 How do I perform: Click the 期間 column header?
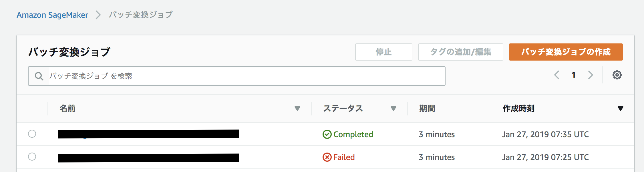tap(427, 109)
